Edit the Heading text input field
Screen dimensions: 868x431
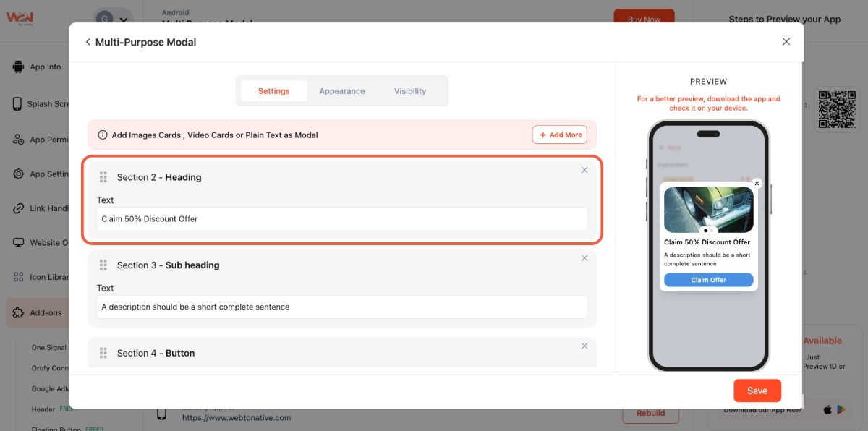pyautogui.click(x=342, y=219)
